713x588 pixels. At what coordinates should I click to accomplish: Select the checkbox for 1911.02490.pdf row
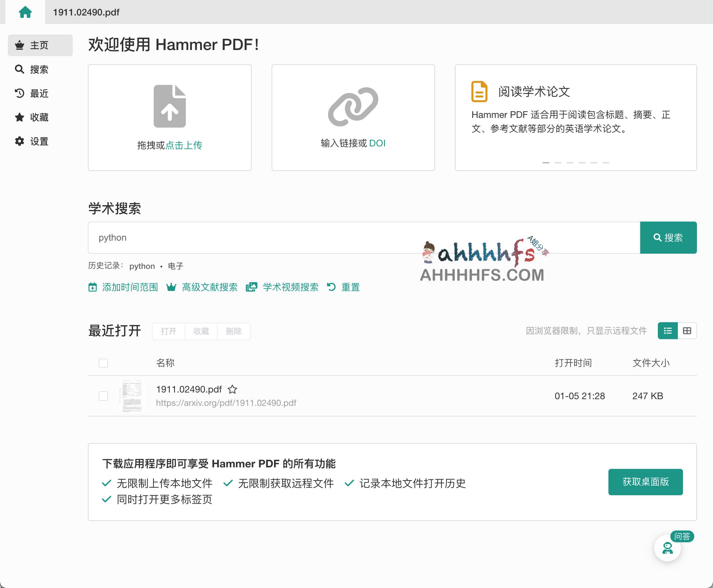[103, 396]
